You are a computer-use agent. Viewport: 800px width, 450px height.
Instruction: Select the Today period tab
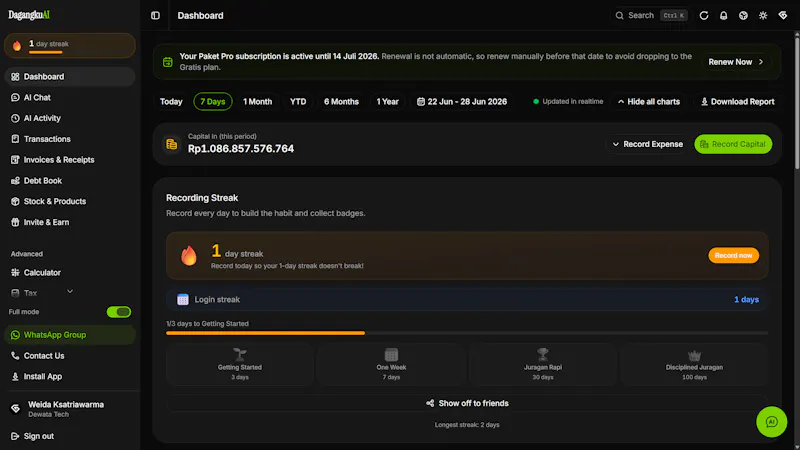click(x=171, y=102)
